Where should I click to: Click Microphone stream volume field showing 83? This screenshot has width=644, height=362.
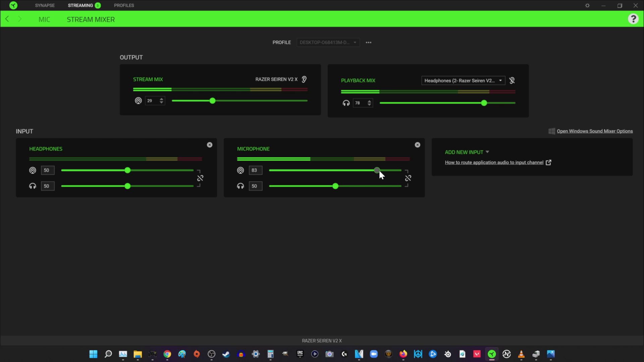click(255, 170)
